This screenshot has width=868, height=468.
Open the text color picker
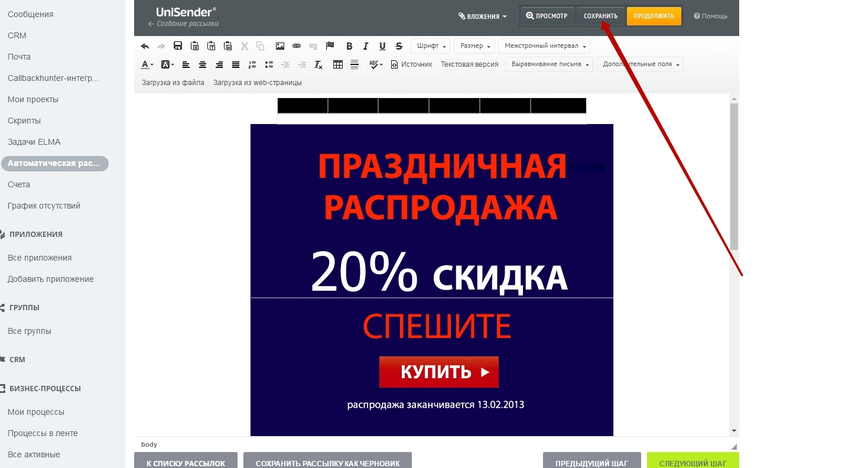pos(147,64)
